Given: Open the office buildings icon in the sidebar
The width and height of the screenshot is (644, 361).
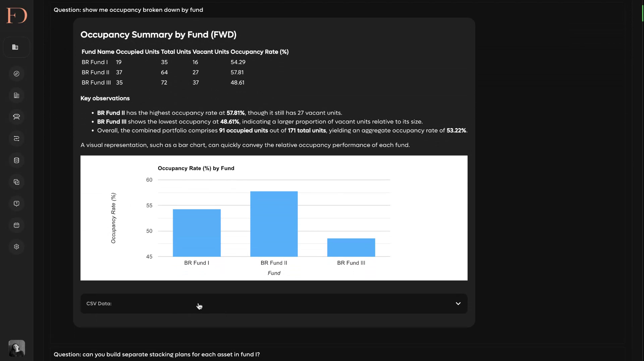Looking at the screenshot, I should (16, 96).
